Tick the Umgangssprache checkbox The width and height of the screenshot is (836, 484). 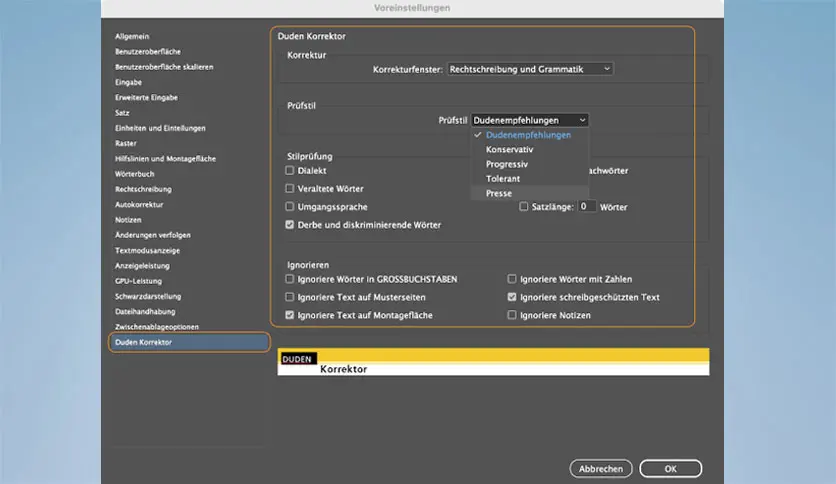290,206
